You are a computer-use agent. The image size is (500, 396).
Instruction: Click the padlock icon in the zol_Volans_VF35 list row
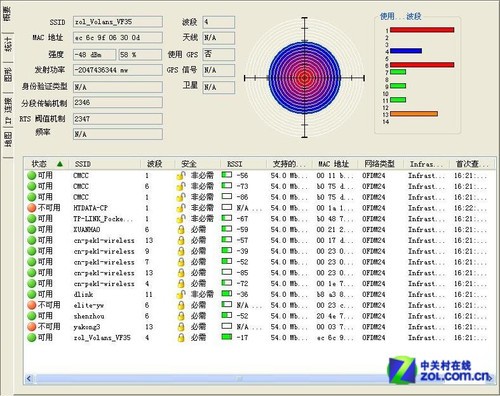click(181, 337)
